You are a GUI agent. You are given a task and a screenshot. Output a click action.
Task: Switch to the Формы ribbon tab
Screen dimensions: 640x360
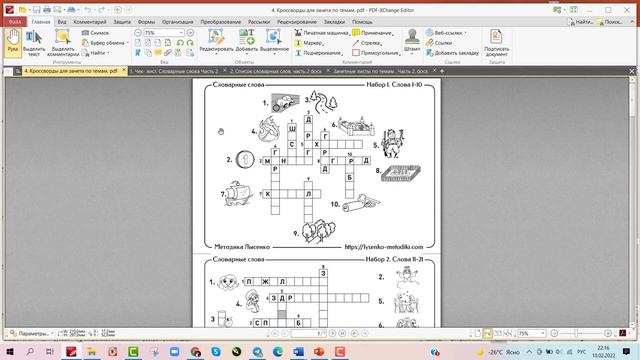[x=146, y=22]
